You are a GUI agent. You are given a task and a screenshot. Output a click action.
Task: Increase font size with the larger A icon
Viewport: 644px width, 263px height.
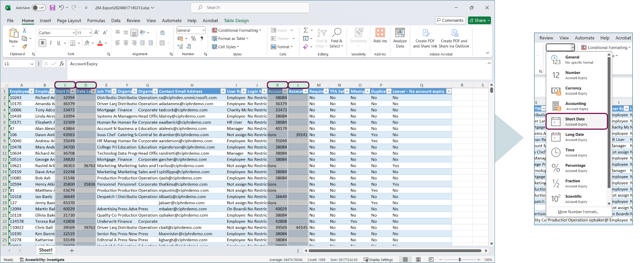97,33
